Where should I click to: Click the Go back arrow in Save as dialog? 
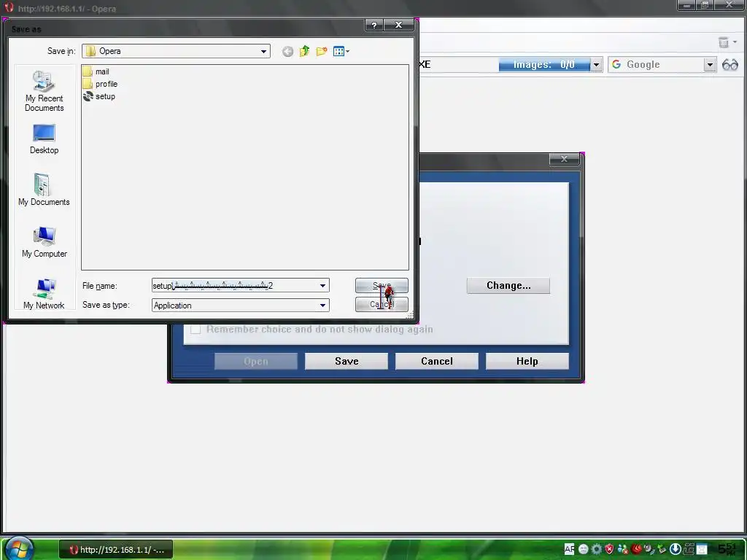[287, 52]
